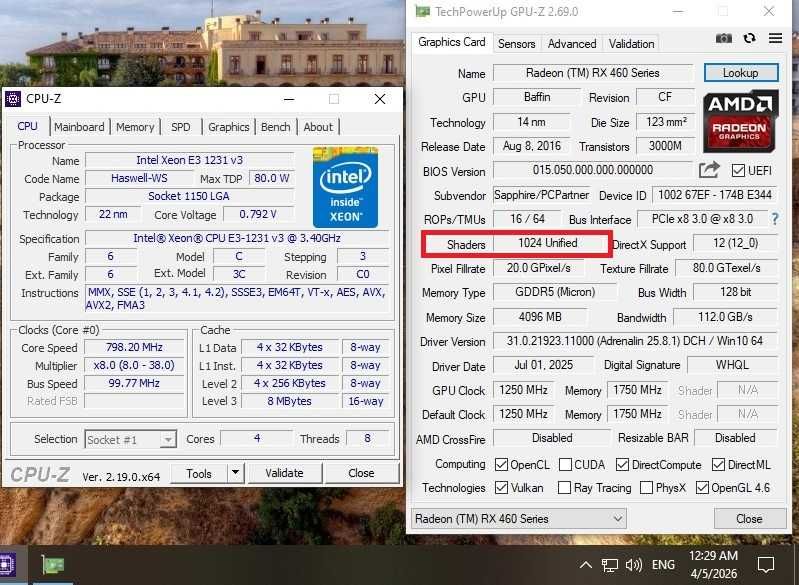Image resolution: width=799 pixels, height=585 pixels.
Task: Open the notification center icon
Action: tap(766, 565)
